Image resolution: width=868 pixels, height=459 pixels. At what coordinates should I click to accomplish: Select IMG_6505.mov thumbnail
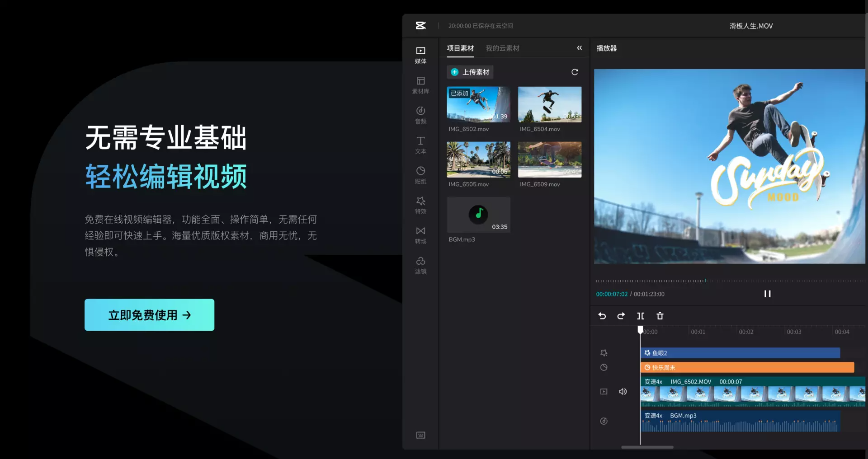(x=478, y=160)
